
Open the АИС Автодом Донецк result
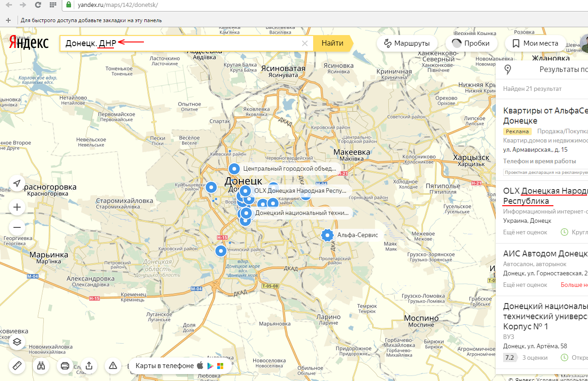pos(546,254)
